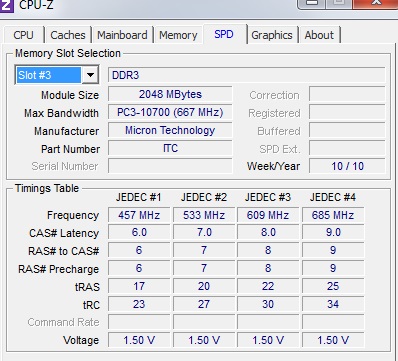The image size is (398, 361).
Task: Click the JEDEC #3 column header
Action: [268, 197]
